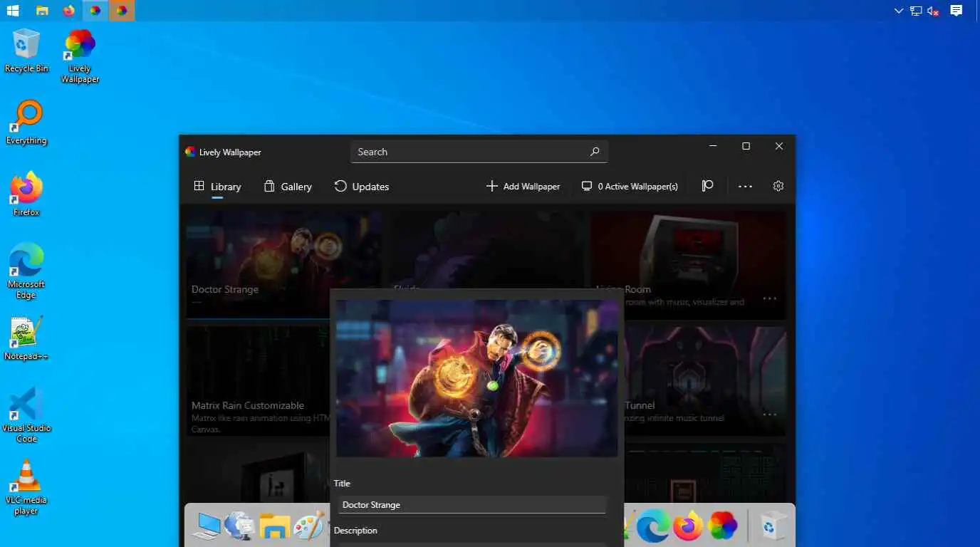Select Tunnel wallpaper card
Screen dimensions: 980x547
705,381
